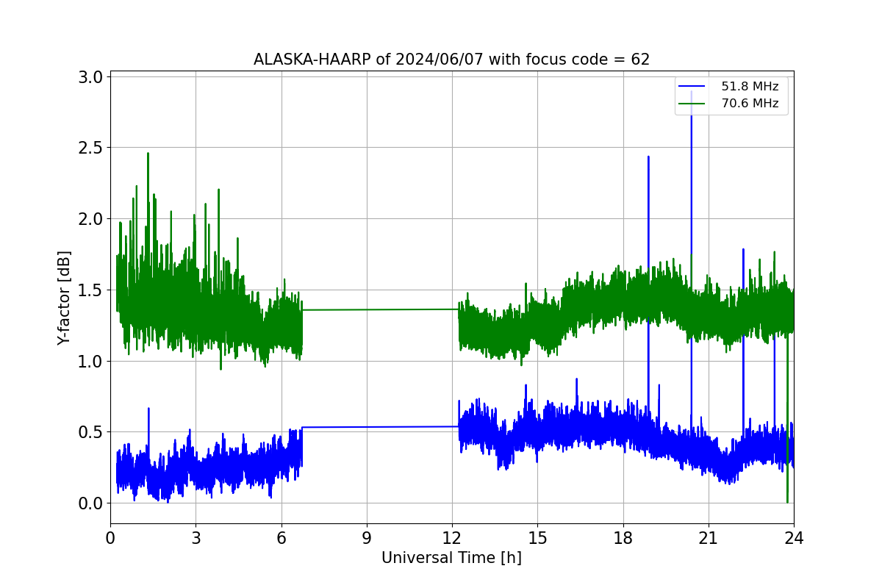The image size is (882, 588).
Task: Click the x-axis tick label 15
Action: click(x=537, y=537)
